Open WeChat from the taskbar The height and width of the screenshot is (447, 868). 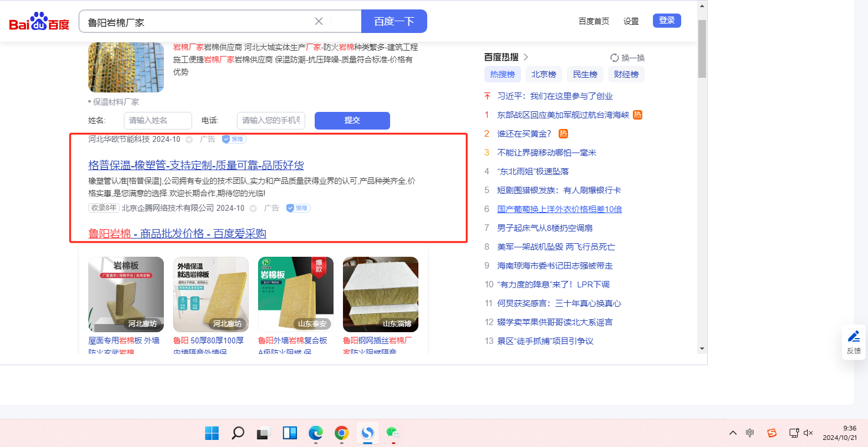(393, 433)
